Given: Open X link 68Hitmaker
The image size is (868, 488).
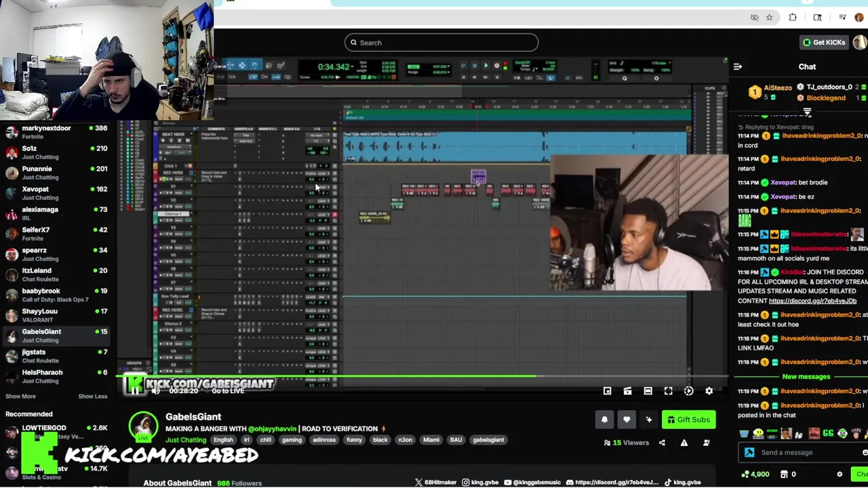Looking at the screenshot, I should coord(436,483).
